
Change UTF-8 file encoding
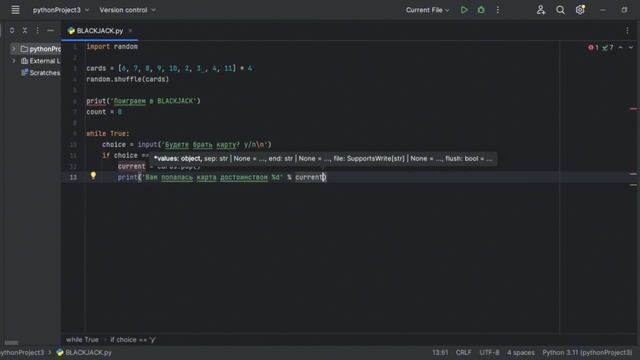pos(489,353)
